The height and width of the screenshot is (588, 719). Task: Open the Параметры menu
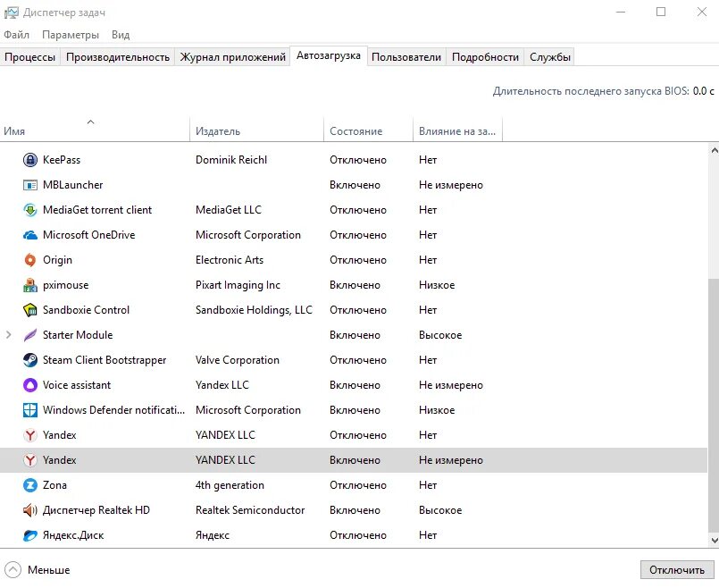point(71,35)
